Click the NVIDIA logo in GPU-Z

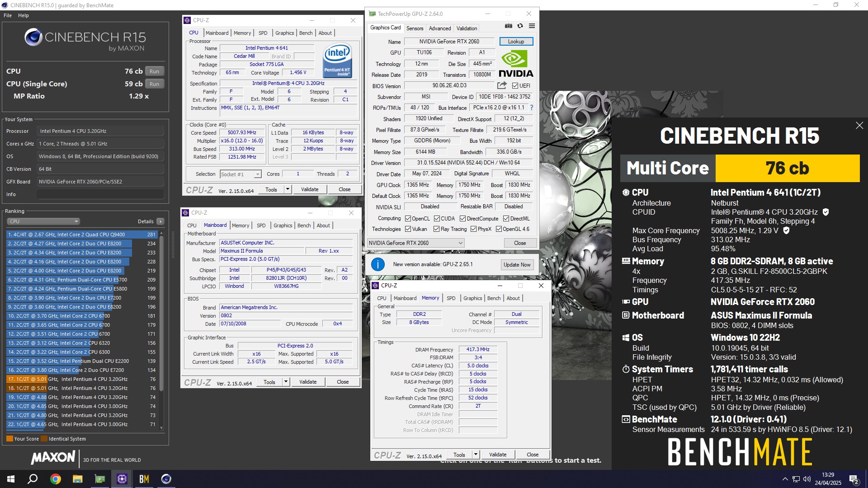point(516,64)
